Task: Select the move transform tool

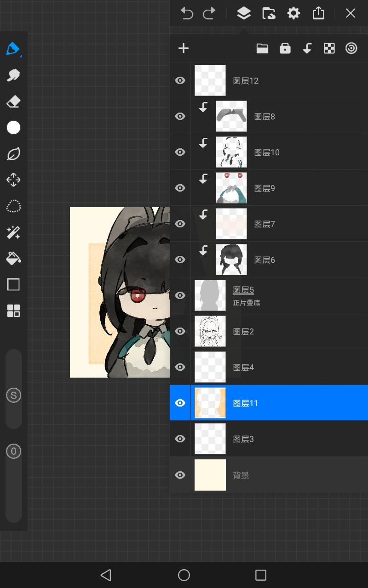Action: click(13, 180)
